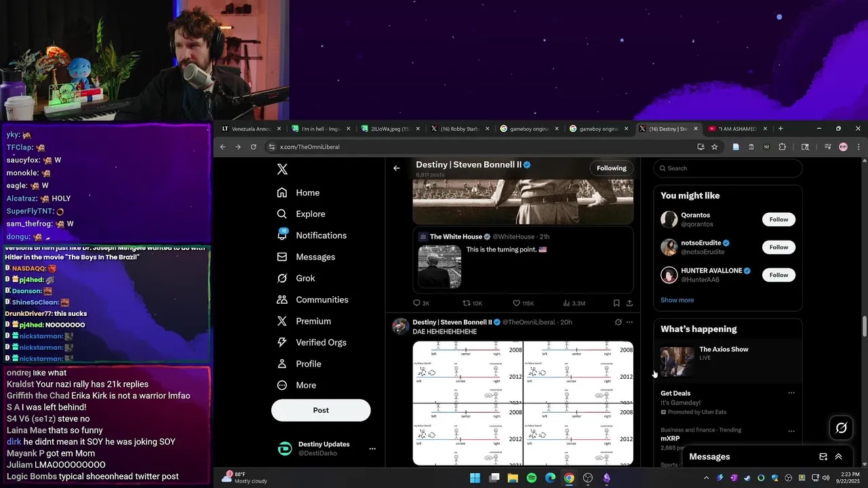Image resolution: width=868 pixels, height=488 pixels.
Task: Open Verified Orgs in the sidebar
Action: click(312, 342)
